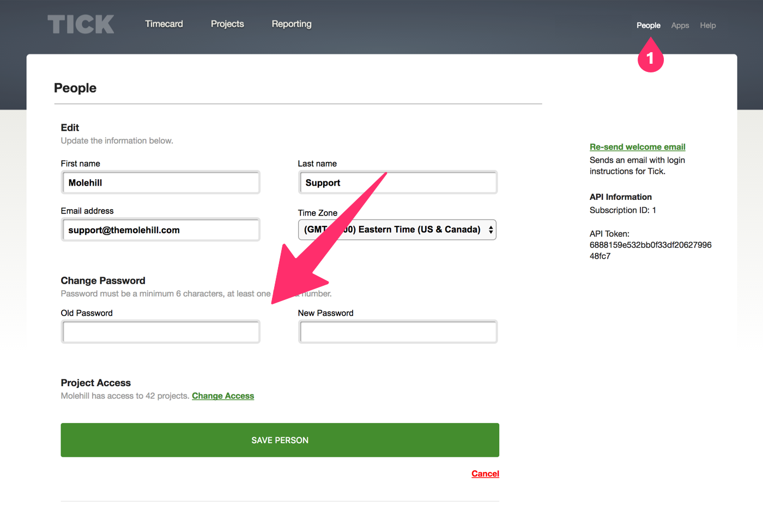Image resolution: width=763 pixels, height=532 pixels.
Task: Click the Re-send welcome email link
Action: point(637,147)
